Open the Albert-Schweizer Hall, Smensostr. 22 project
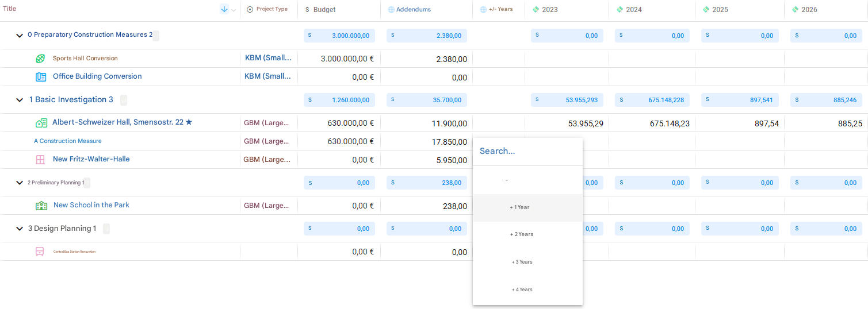The width and height of the screenshot is (868, 309). (117, 122)
